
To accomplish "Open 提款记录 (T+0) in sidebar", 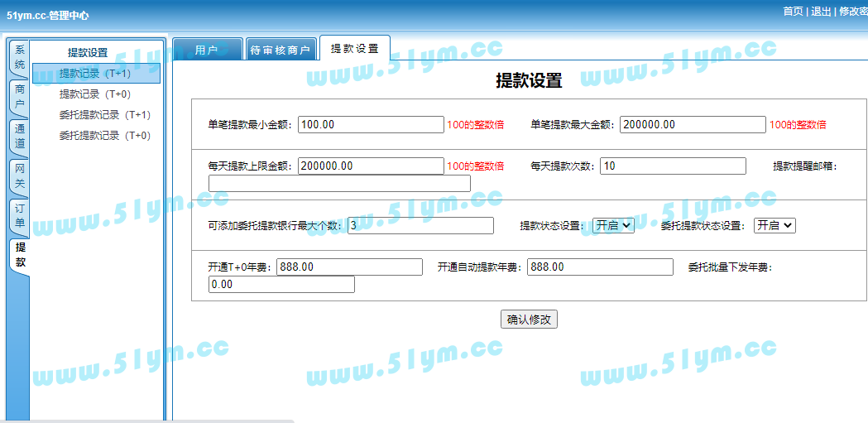I will 96,94.
